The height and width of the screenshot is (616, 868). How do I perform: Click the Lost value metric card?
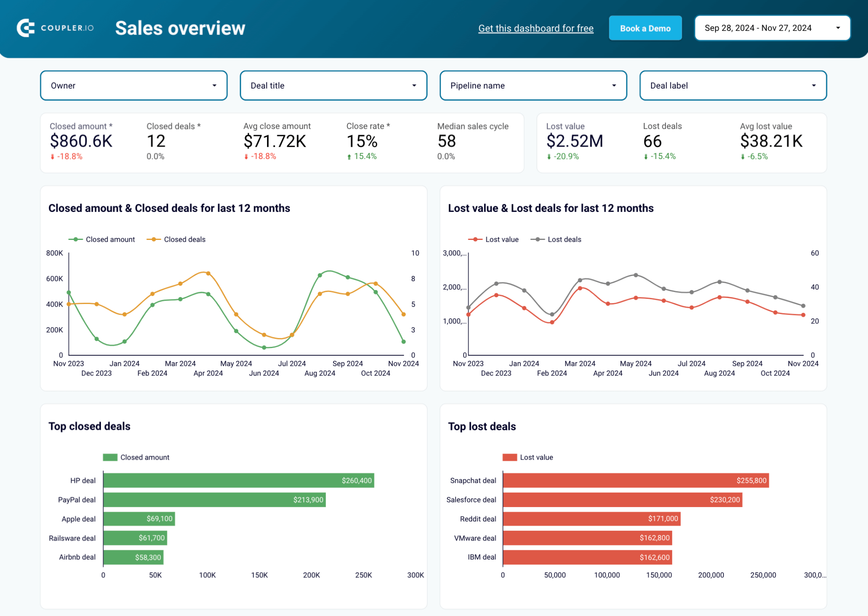575,141
